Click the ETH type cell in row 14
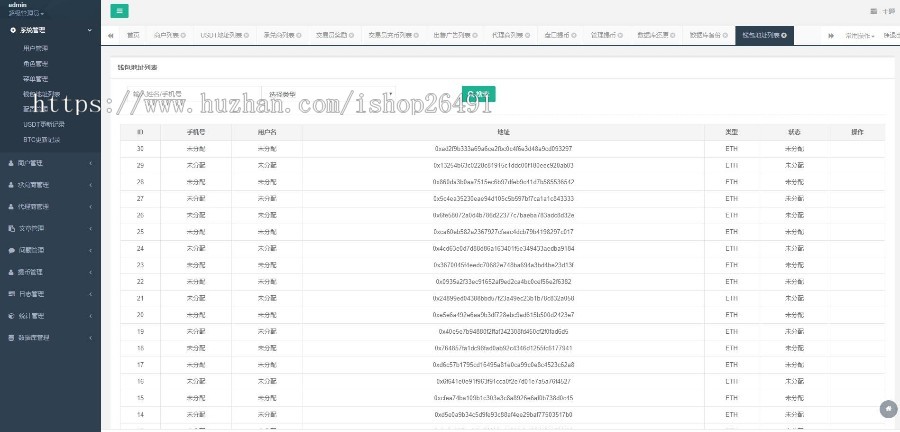Viewport: 900px width, 432px height. tap(732, 415)
